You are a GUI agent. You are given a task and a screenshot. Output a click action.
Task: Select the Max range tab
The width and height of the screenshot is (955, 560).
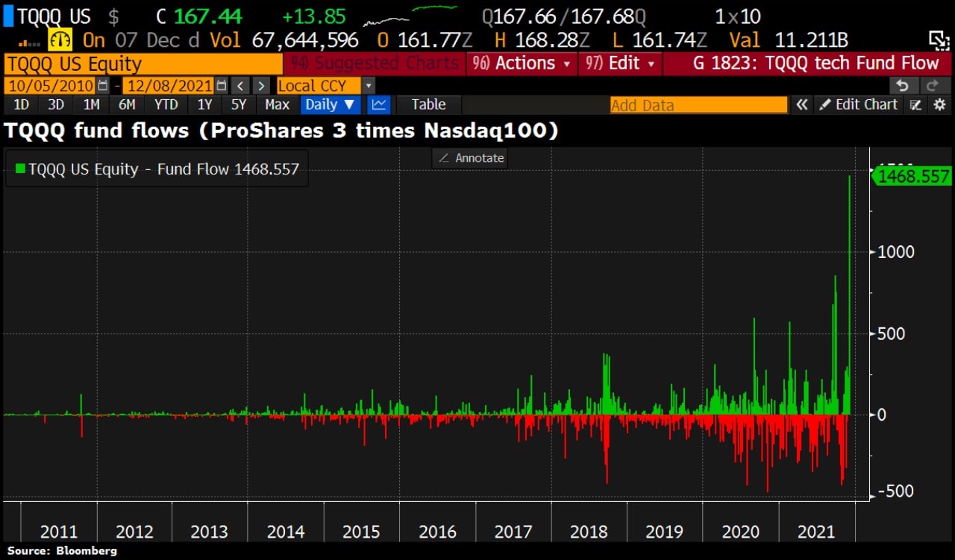pos(277,104)
